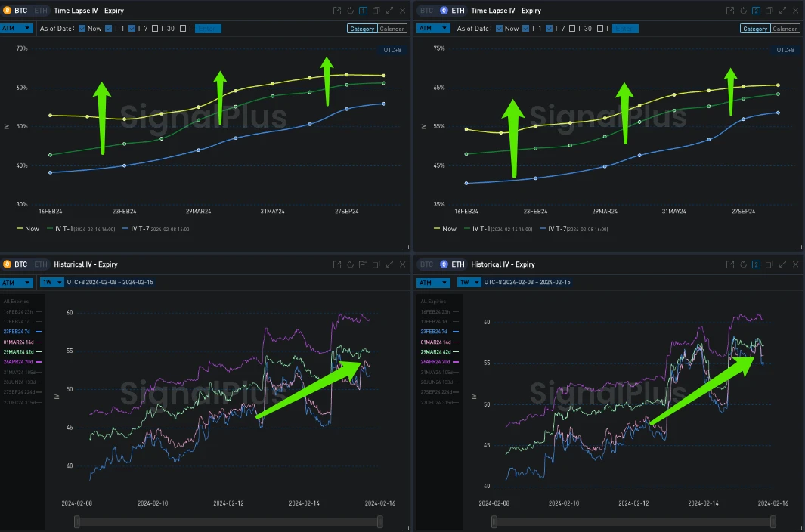Open ATM dropdown in BTC Time Lapse panel

coord(17,28)
